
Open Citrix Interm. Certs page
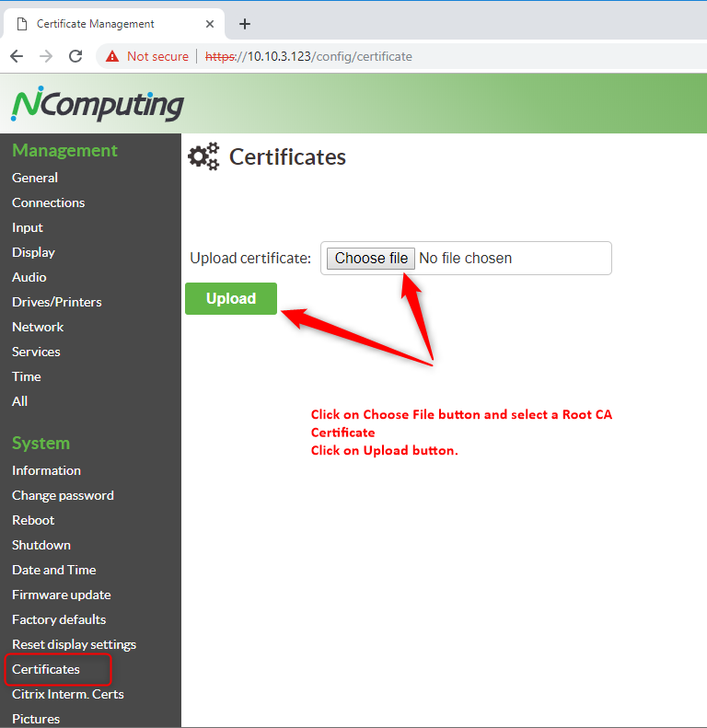click(x=68, y=694)
